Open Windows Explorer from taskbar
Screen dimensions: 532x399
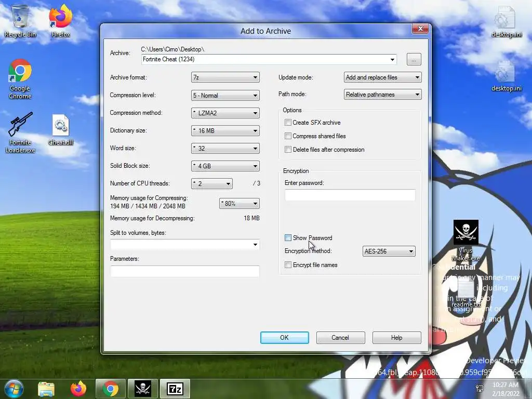(x=46, y=389)
